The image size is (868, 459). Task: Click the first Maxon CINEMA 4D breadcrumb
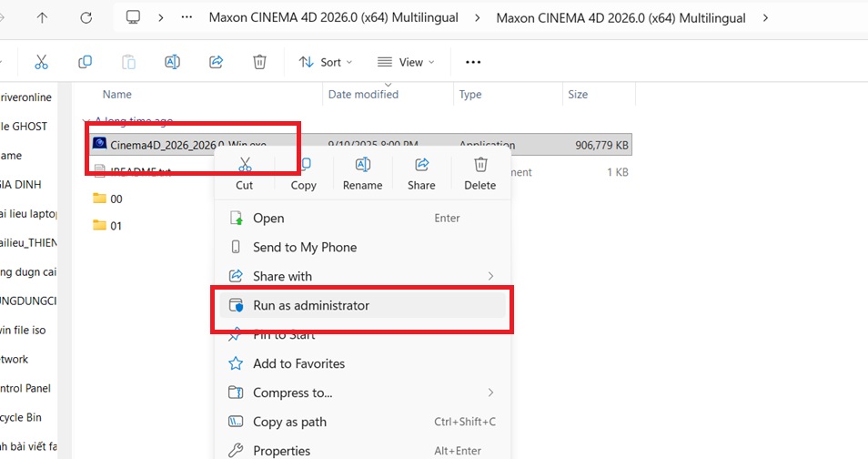point(333,17)
